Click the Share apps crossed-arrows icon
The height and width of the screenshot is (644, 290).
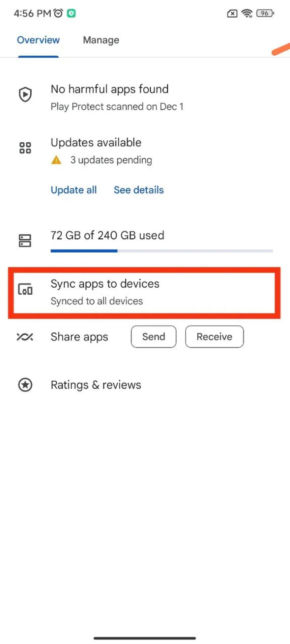pyautogui.click(x=25, y=337)
